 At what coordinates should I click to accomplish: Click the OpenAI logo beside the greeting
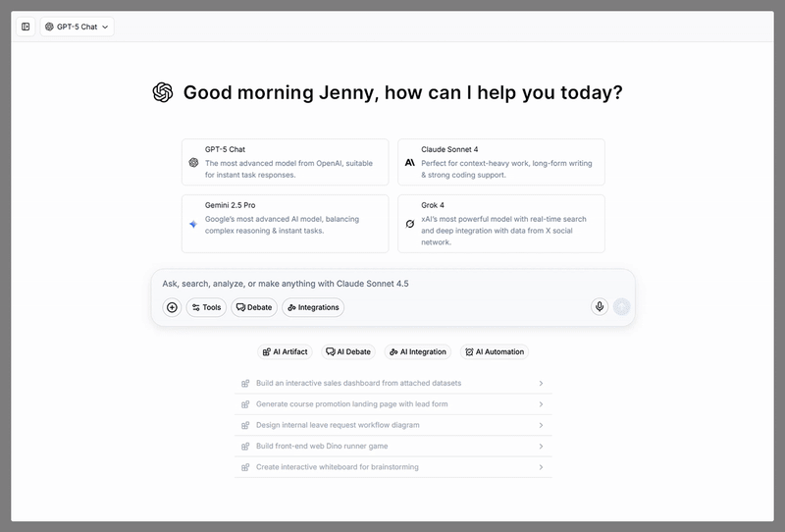pyautogui.click(x=163, y=92)
